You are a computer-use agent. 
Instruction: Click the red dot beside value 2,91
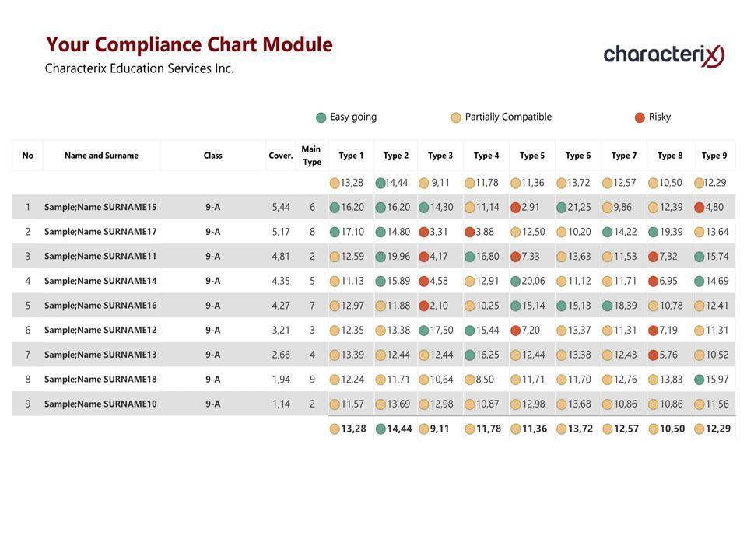(x=516, y=208)
